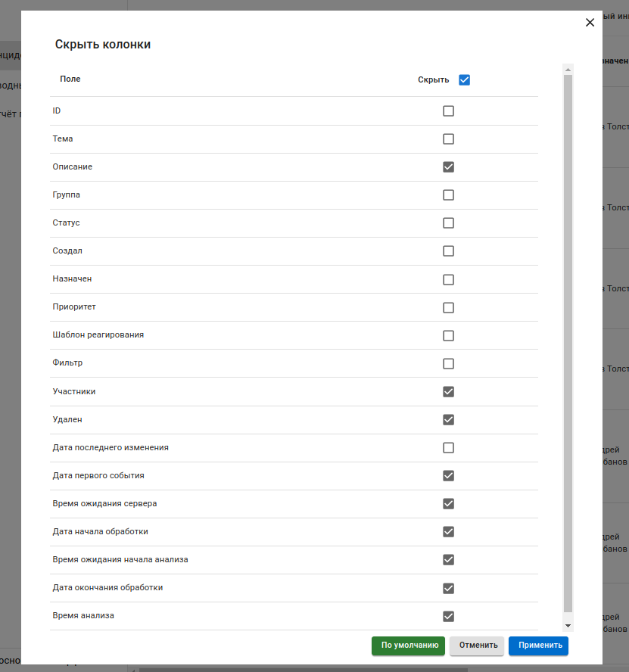Uncheck 'Время ожидания сервера' checkbox
629x672 pixels.
448,504
